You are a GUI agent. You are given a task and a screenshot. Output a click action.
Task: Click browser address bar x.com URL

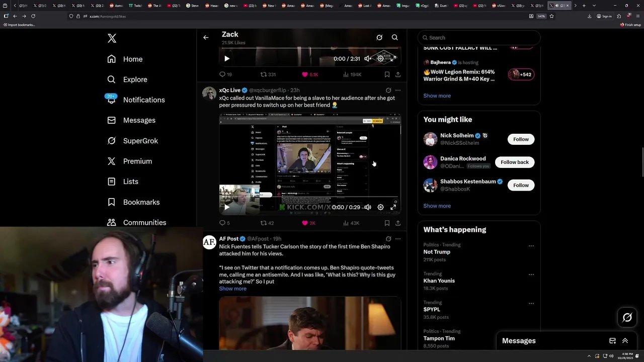(x=108, y=16)
